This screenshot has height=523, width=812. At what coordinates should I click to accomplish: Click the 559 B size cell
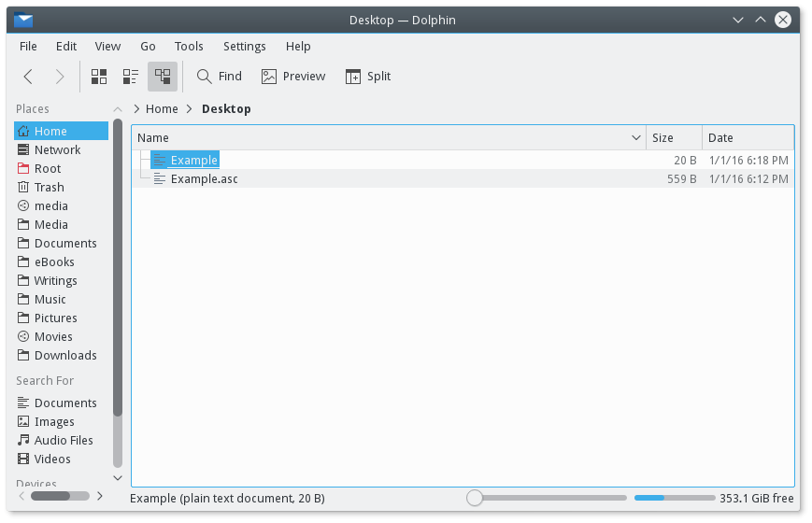pyautogui.click(x=681, y=178)
